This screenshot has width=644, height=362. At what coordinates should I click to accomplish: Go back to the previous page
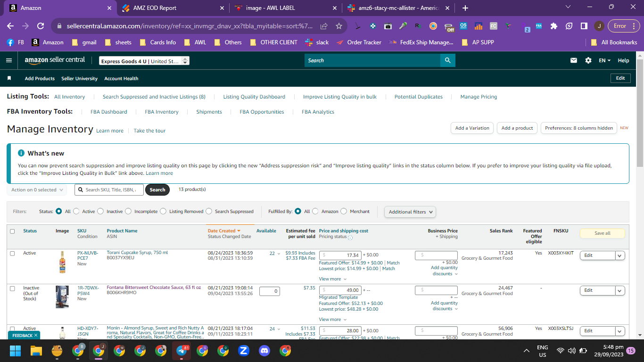(x=10, y=26)
